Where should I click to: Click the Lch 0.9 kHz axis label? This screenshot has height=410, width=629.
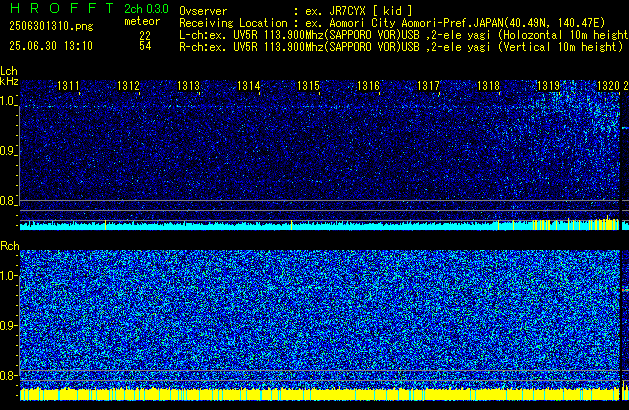point(8,151)
